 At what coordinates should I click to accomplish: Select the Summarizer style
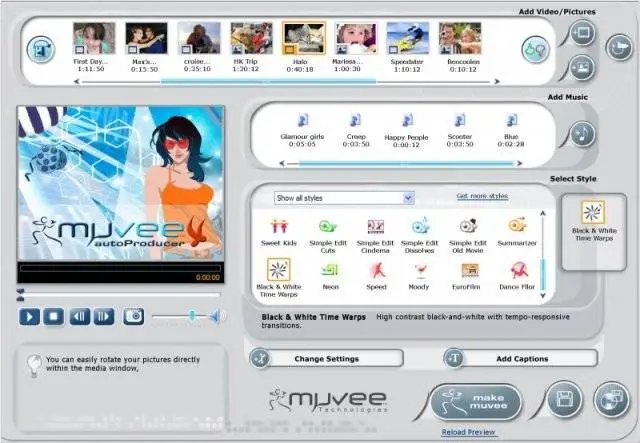click(x=517, y=233)
